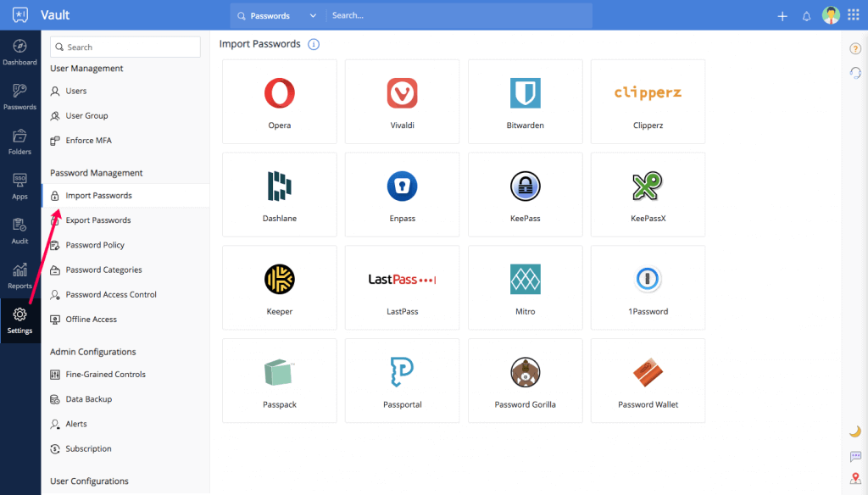Image resolution: width=868 pixels, height=495 pixels.
Task: Open the help question mark icon
Action: 855,48
